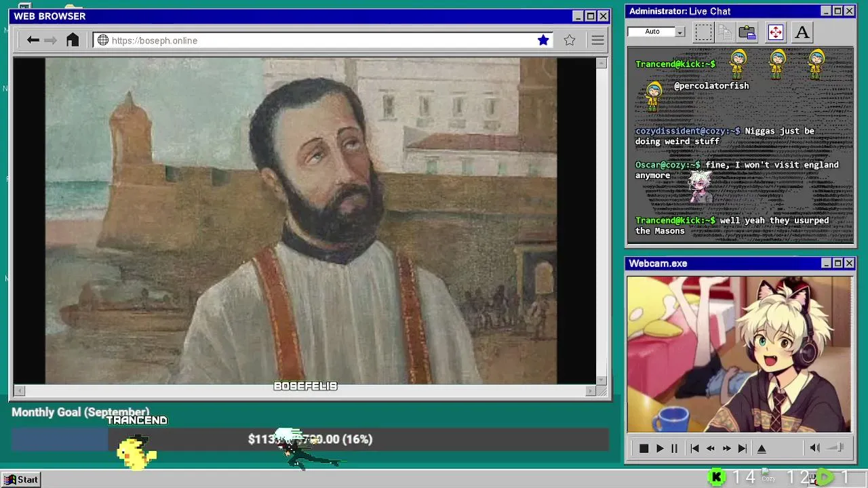
Task: Click 'Oscar@cozy:~$' username in chat
Action: coord(668,165)
